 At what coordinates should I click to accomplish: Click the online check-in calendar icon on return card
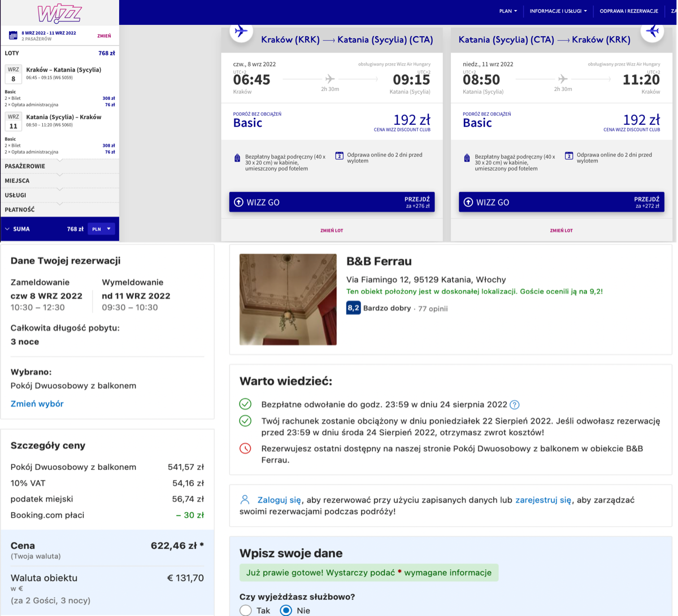tap(569, 156)
